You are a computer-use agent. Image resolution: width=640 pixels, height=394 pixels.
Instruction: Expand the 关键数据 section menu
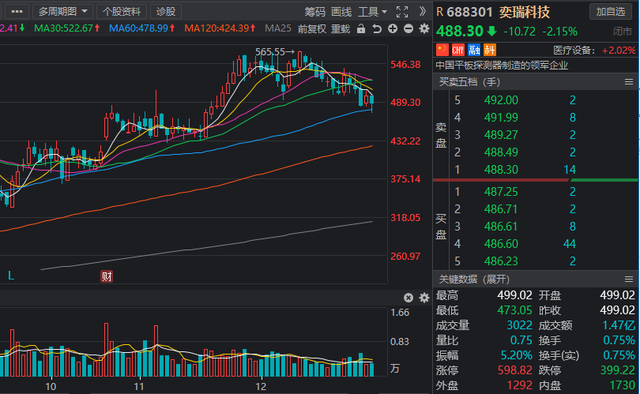(x=629, y=279)
